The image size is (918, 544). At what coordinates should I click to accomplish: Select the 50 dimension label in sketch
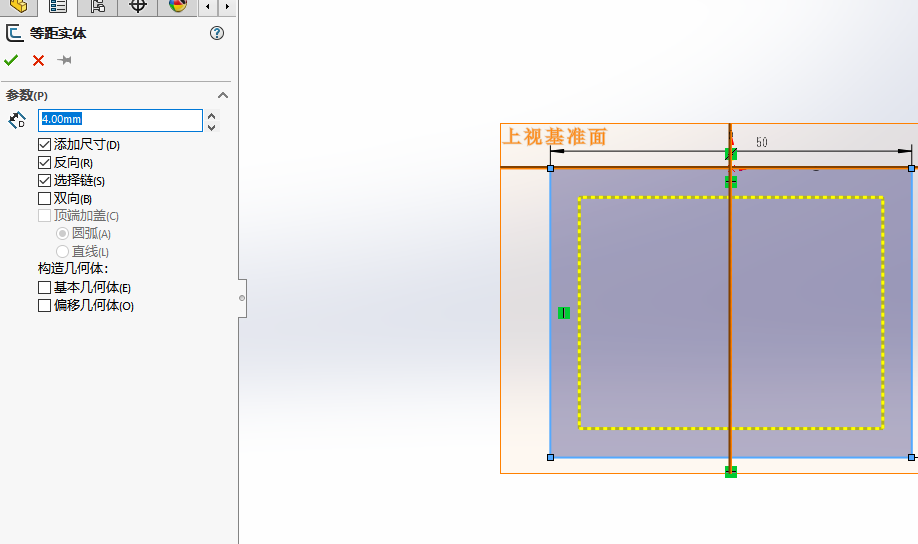click(762, 142)
